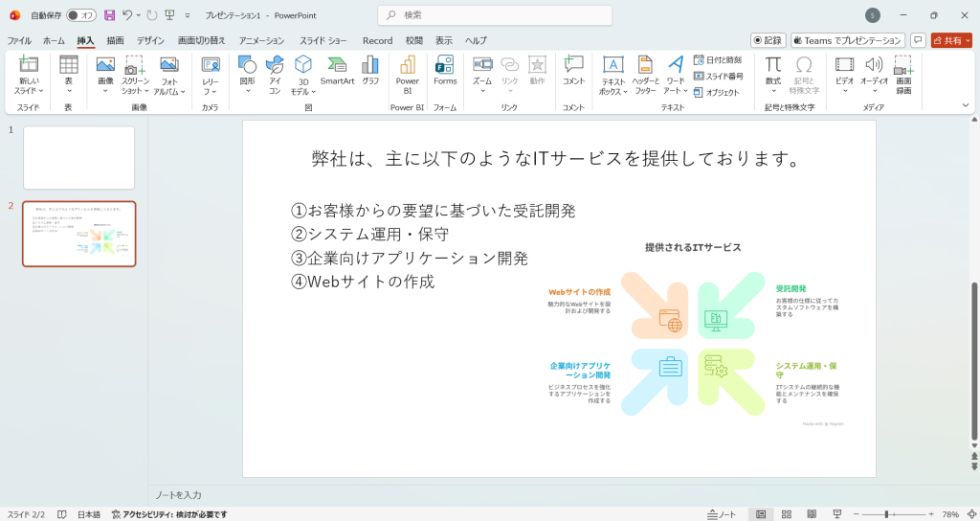Screen dimensions: 980x521
Task: Toggle the 自動保存 switch
Action: pyautogui.click(x=81, y=15)
